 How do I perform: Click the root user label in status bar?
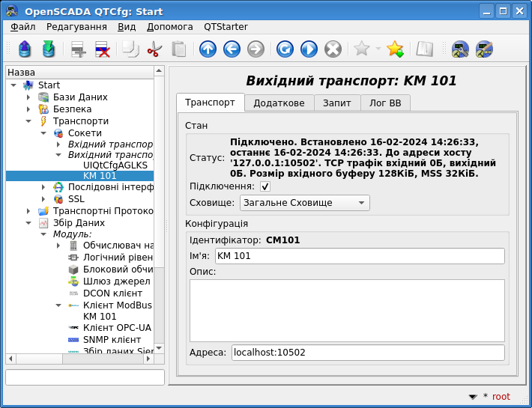pos(501,397)
